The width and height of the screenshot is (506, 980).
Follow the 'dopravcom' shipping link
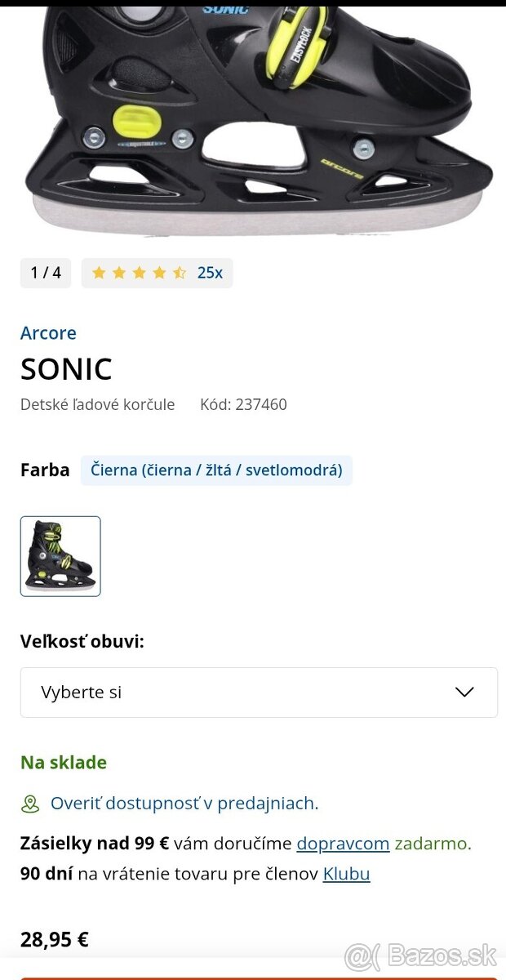tap(343, 844)
